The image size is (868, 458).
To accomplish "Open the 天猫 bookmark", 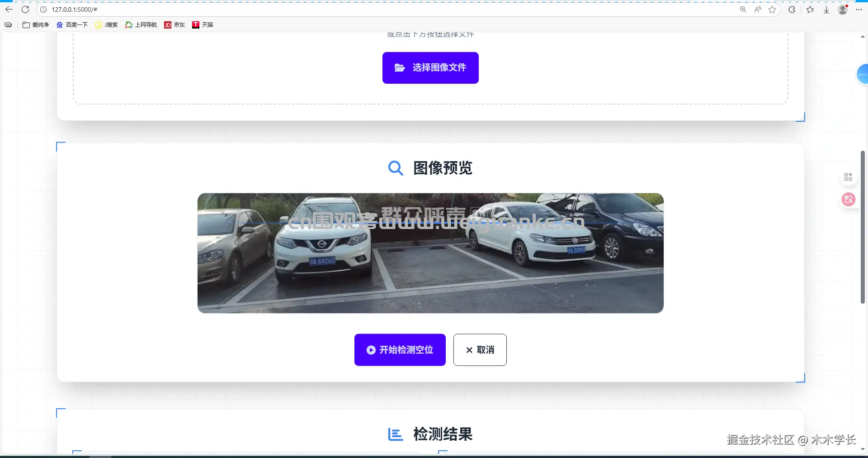I will pyautogui.click(x=203, y=25).
